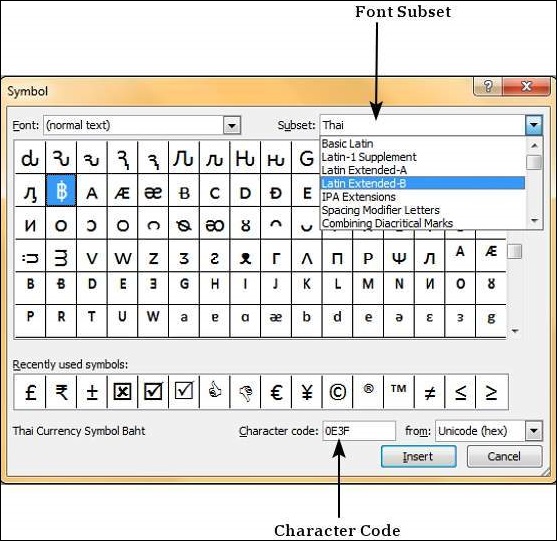Collapse the Subset dropdown arrow

(534, 125)
